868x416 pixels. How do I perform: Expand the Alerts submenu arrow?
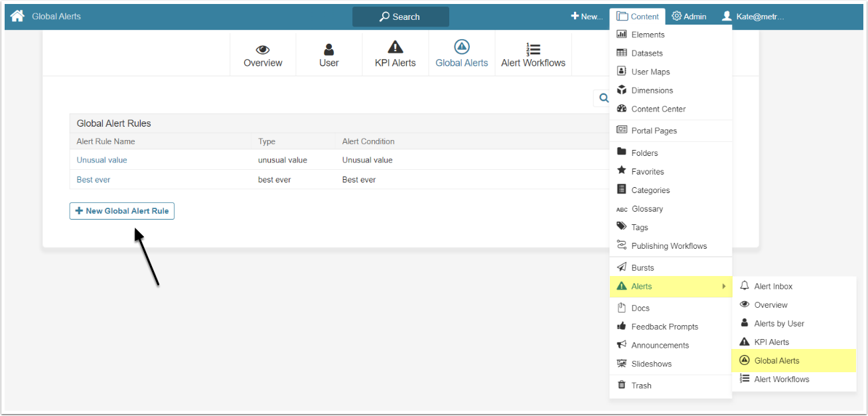click(723, 287)
